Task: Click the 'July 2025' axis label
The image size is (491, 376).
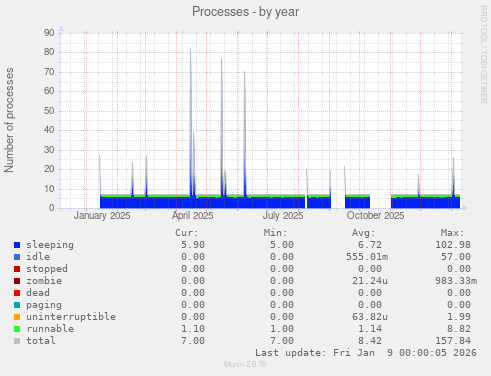Action: tap(283, 215)
